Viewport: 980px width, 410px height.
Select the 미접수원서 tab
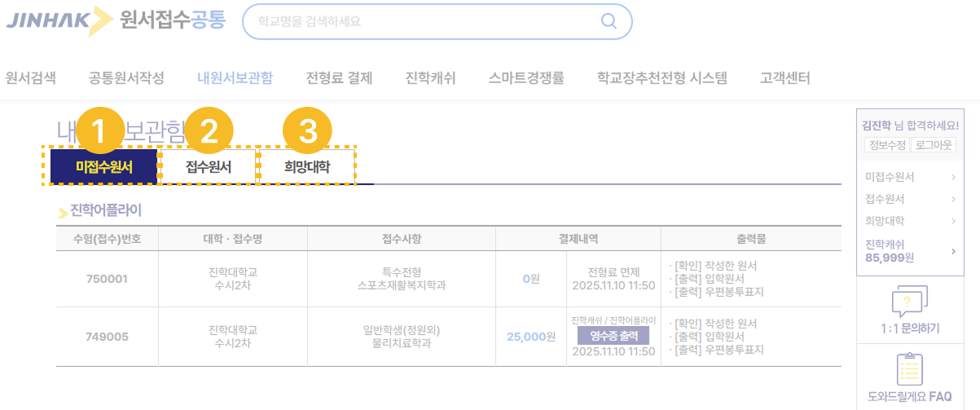click(x=103, y=167)
